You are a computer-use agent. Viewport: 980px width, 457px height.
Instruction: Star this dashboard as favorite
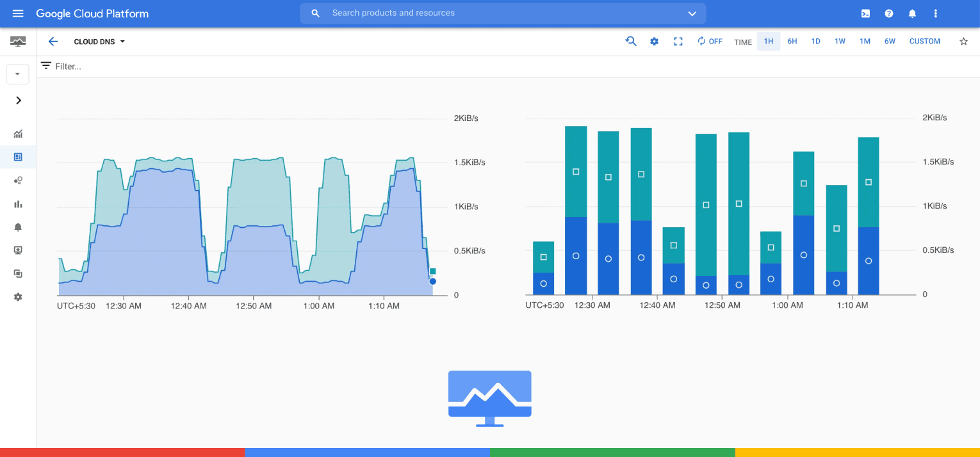tap(963, 42)
